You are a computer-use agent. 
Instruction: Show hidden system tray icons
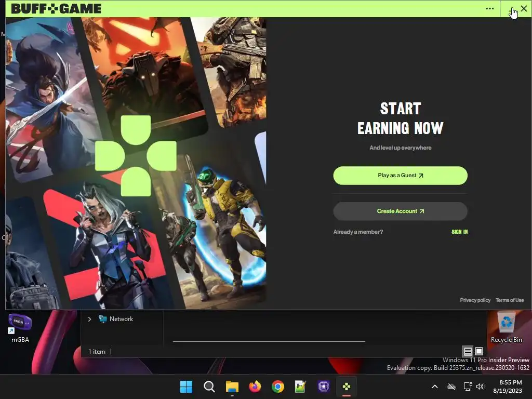435,387
